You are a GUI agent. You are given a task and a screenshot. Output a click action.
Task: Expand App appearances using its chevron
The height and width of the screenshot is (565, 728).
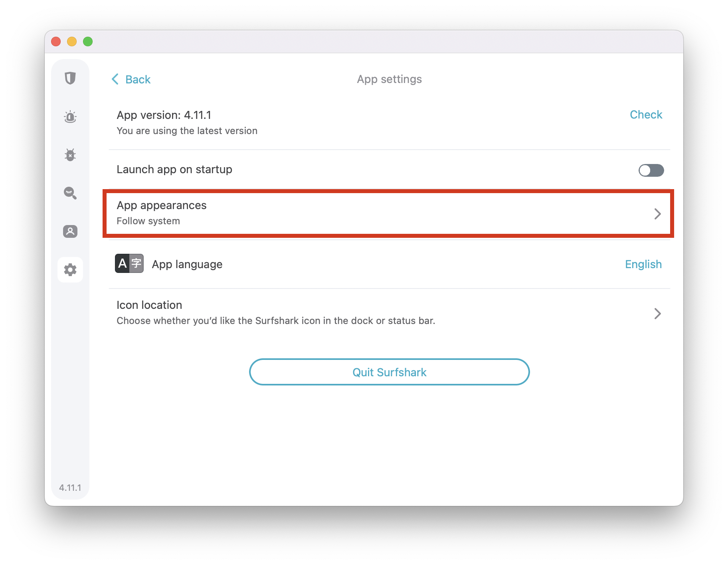657,214
